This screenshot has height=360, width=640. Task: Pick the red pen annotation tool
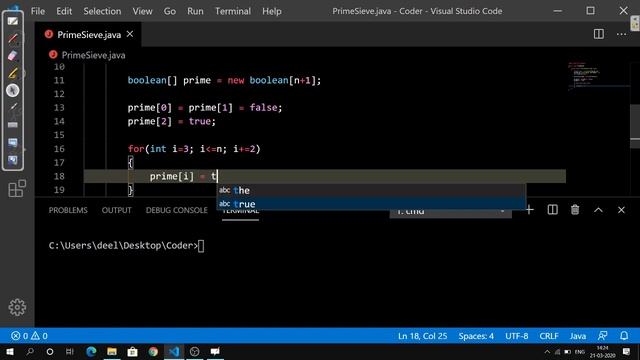pos(13,38)
